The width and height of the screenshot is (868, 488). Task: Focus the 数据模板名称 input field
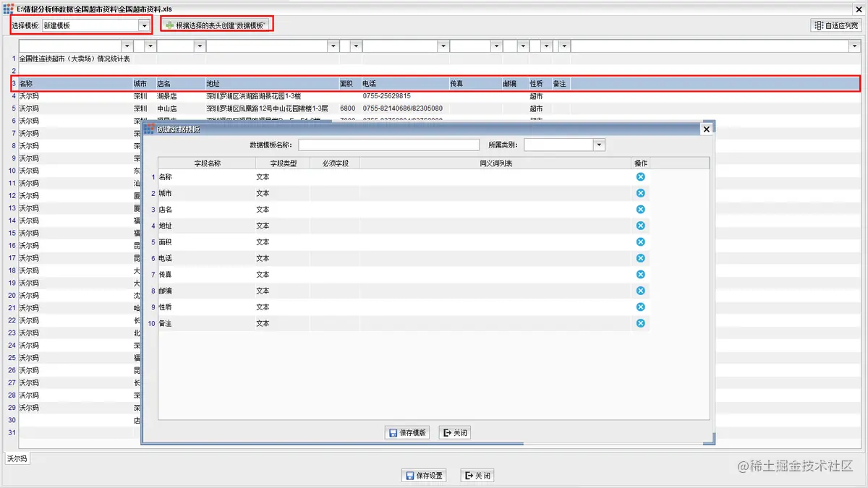pyautogui.click(x=389, y=145)
